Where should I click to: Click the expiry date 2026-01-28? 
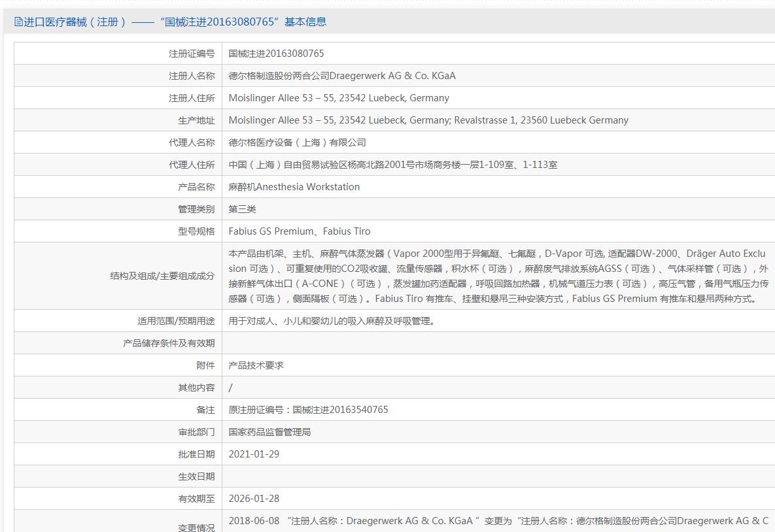coord(254,499)
